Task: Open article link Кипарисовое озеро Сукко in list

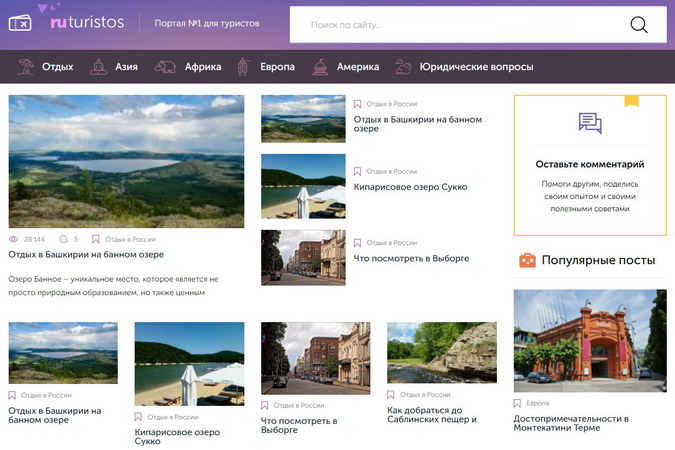Action: tap(410, 187)
